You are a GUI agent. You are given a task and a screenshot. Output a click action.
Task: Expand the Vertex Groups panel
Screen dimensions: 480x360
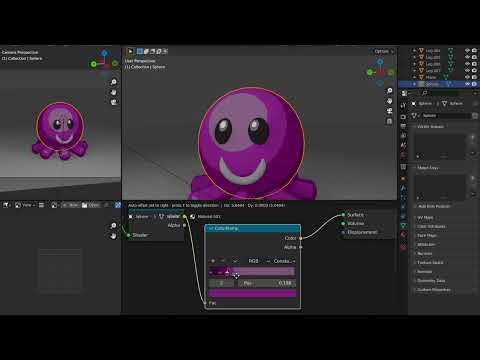(x=430, y=127)
